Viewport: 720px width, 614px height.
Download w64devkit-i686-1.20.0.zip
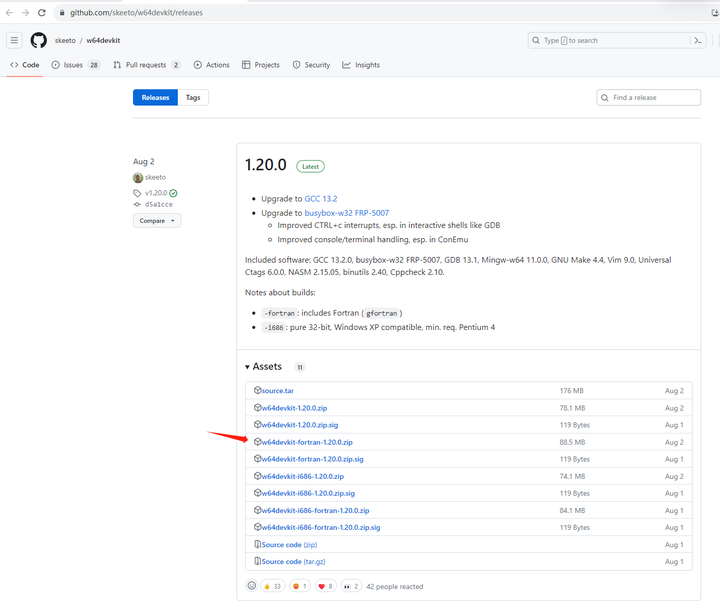(x=303, y=476)
